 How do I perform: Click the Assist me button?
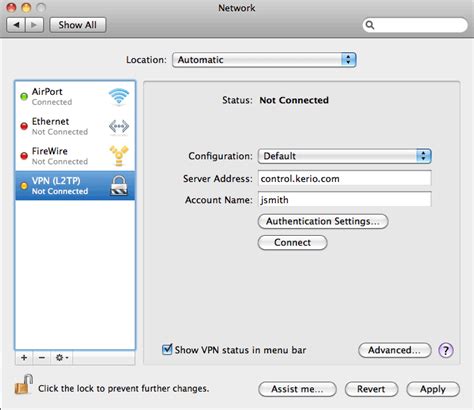click(297, 389)
